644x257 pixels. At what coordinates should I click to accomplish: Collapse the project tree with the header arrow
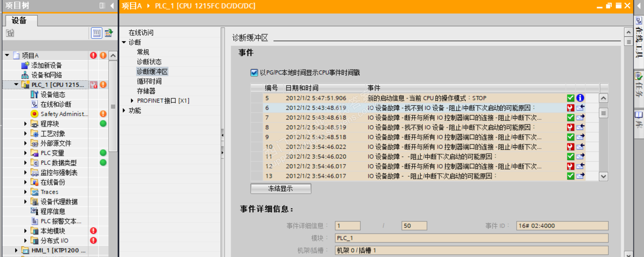click(x=112, y=5)
